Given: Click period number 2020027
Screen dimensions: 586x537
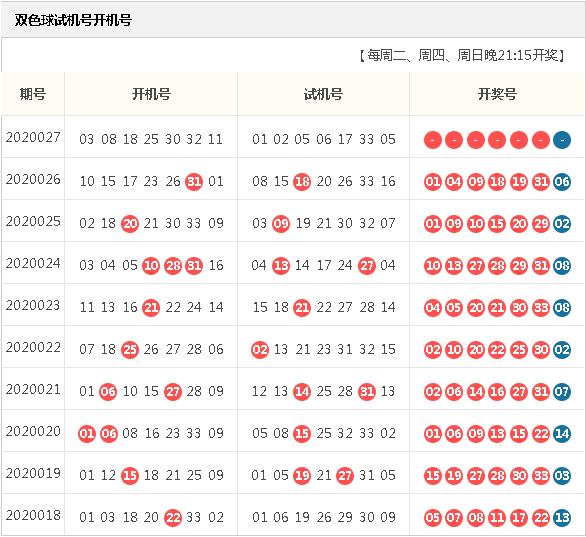Looking at the screenshot, I should tap(33, 137).
